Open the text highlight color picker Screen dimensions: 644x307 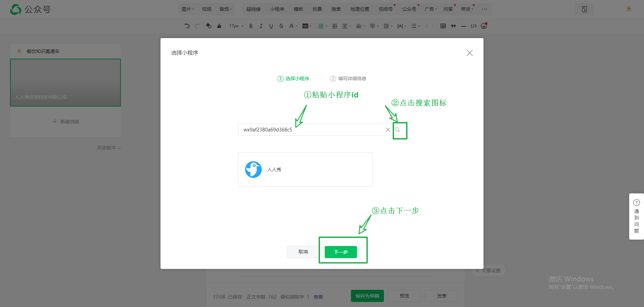[307, 26]
